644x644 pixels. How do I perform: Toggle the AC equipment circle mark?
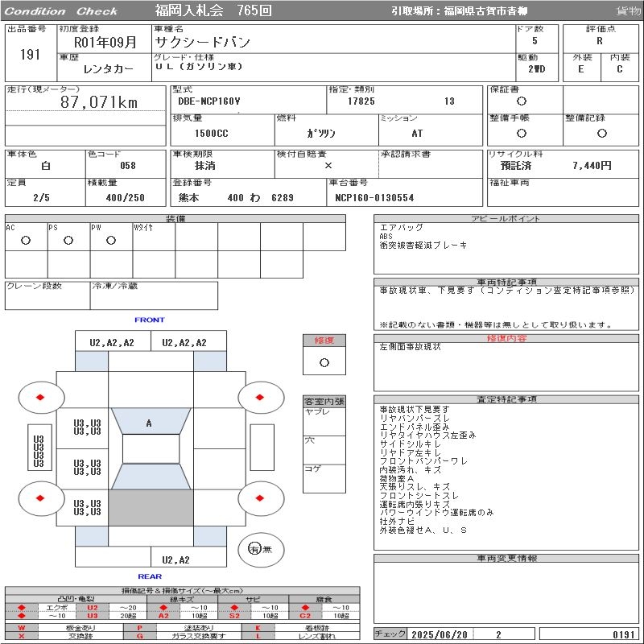(26, 241)
